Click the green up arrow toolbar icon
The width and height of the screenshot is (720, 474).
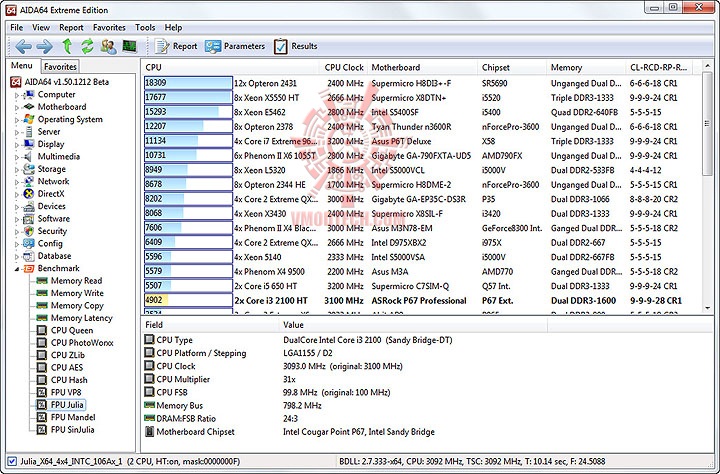[67, 46]
